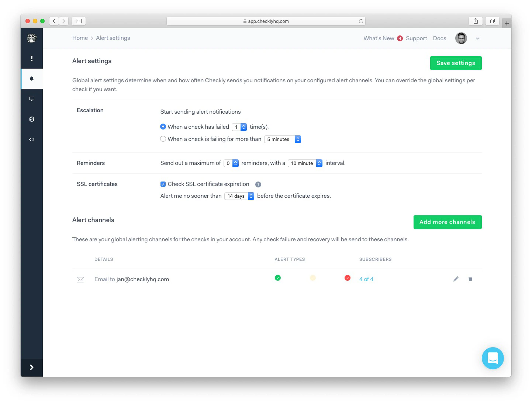Open the code brackets sidebar icon

[x=32, y=139]
